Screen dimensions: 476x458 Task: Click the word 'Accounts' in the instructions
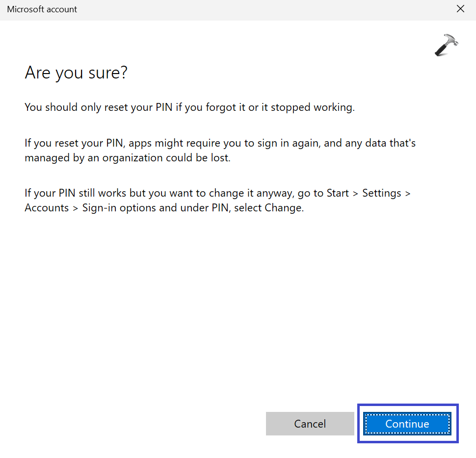(x=47, y=208)
